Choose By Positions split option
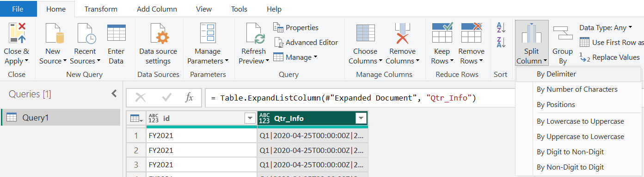 tap(578, 105)
